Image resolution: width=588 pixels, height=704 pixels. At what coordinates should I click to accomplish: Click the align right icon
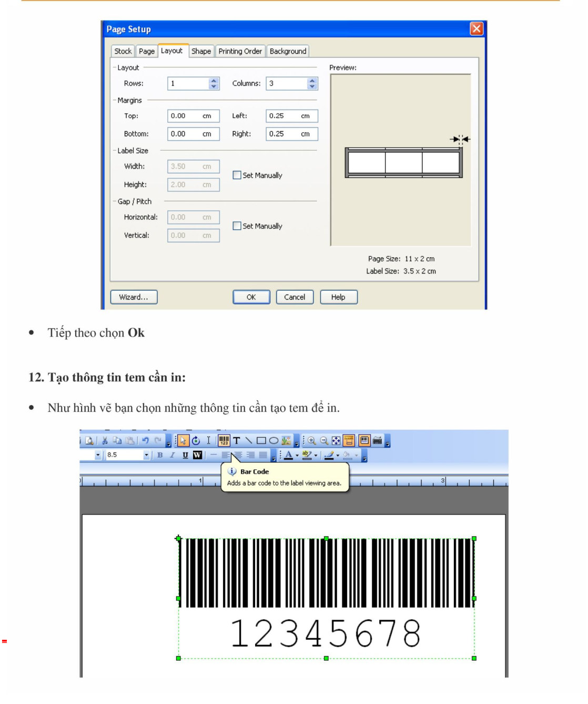[x=250, y=455]
